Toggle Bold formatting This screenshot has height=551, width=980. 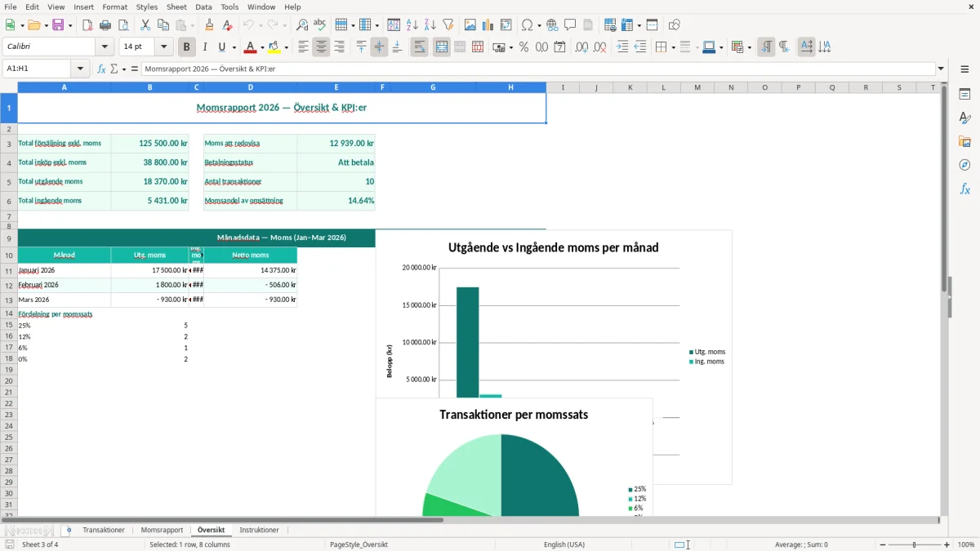point(187,47)
